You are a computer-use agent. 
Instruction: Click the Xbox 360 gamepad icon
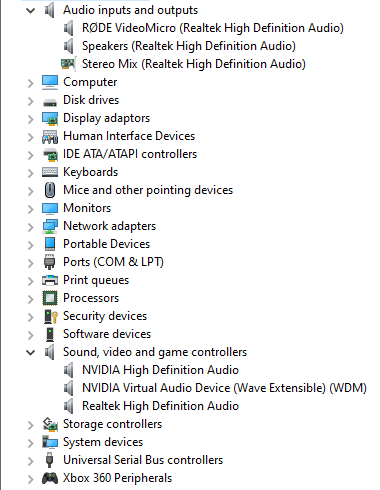pyautogui.click(x=50, y=478)
